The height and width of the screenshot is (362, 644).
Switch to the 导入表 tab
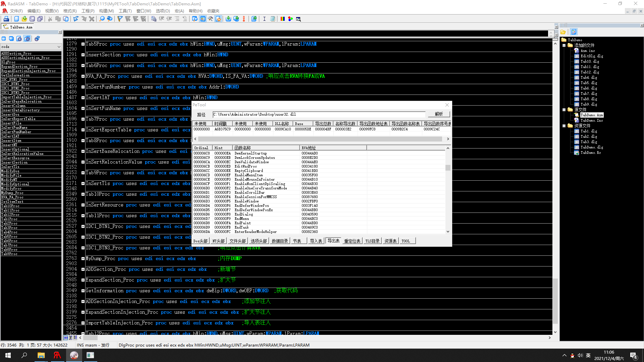pos(316,241)
